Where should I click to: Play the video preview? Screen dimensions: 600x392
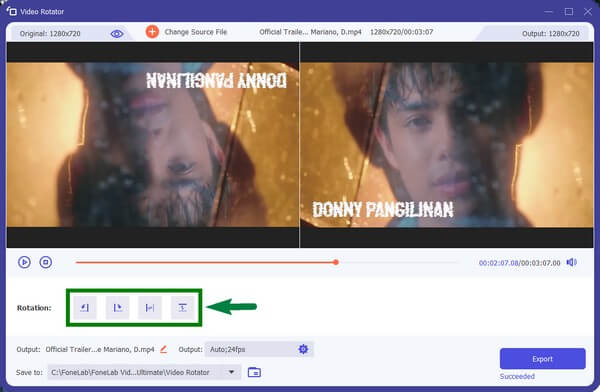click(x=24, y=262)
